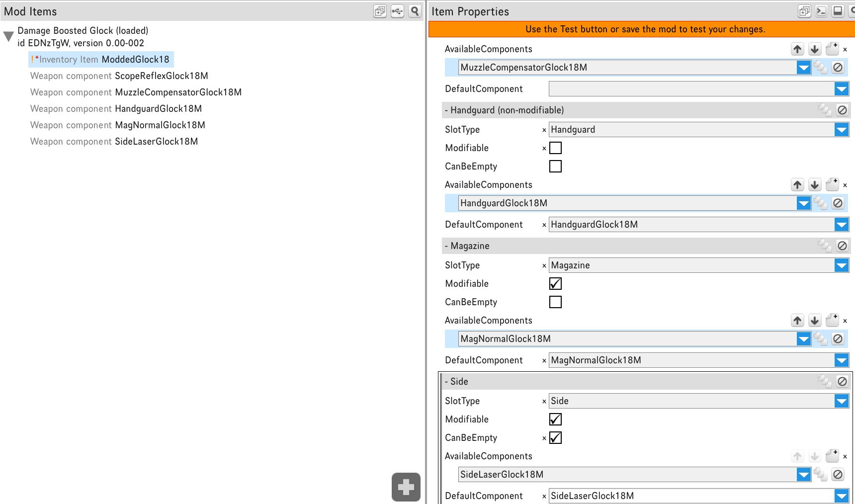Remove the Magazine section with its no-entry icon
Image resolution: width=855 pixels, height=504 pixels.
[x=842, y=246]
